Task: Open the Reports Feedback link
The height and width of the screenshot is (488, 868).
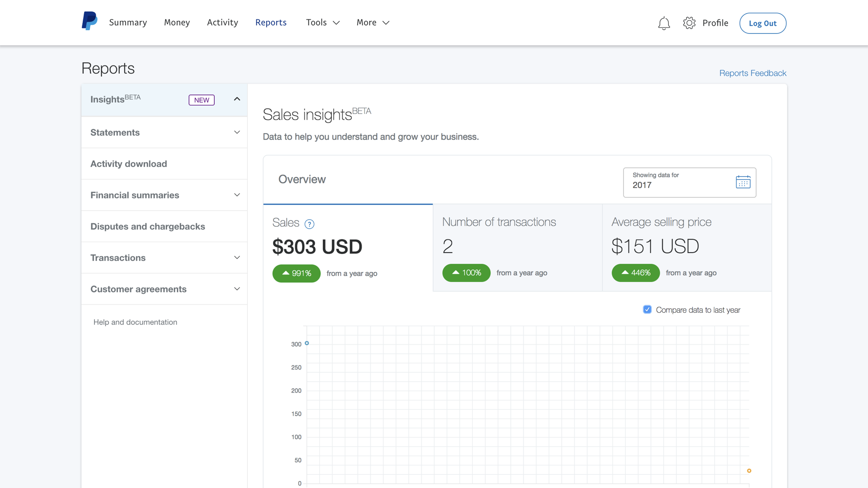Action: tap(753, 73)
